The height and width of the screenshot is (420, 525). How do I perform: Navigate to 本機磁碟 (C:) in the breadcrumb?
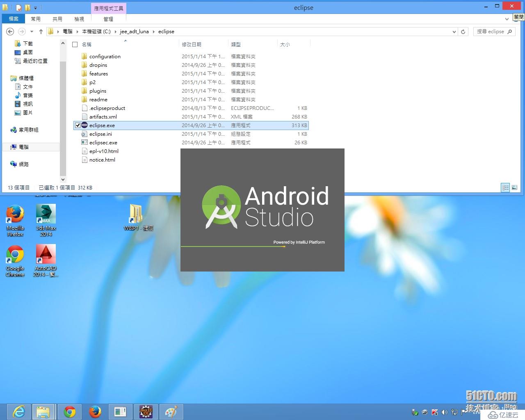pos(96,32)
